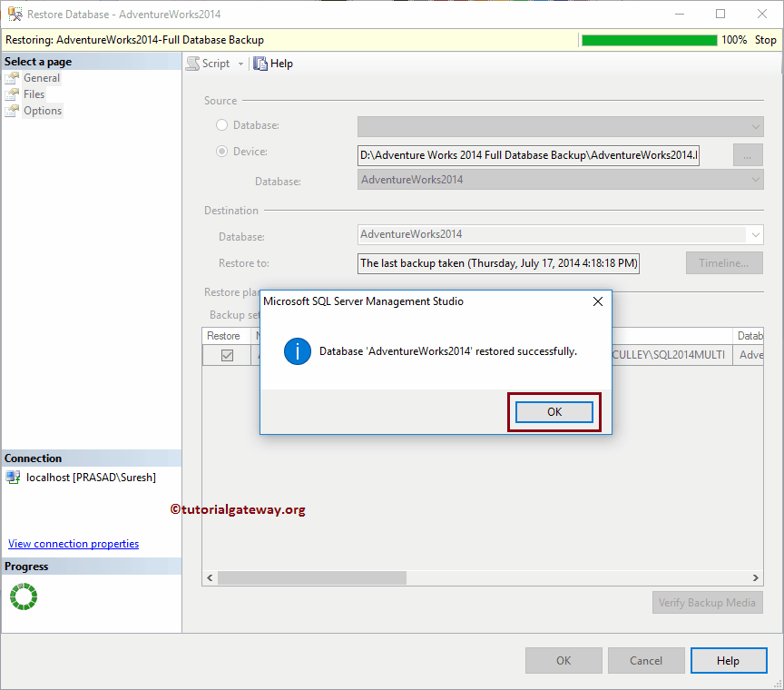Click the bottom Help button
The image size is (784, 690).
729,660
